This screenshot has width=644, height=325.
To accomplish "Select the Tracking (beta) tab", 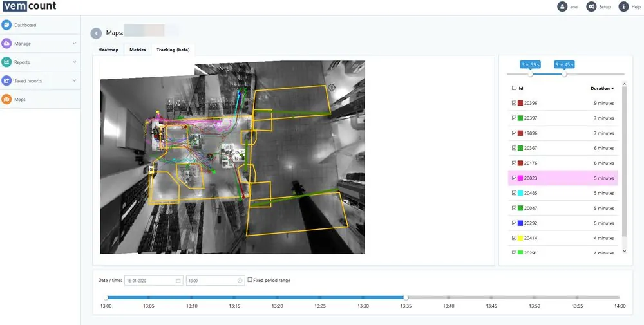I will 173,50.
